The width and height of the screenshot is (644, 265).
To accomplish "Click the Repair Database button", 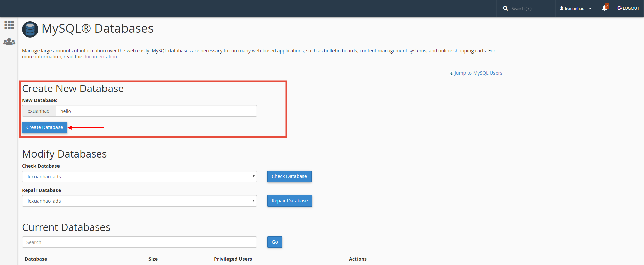I will (x=290, y=201).
